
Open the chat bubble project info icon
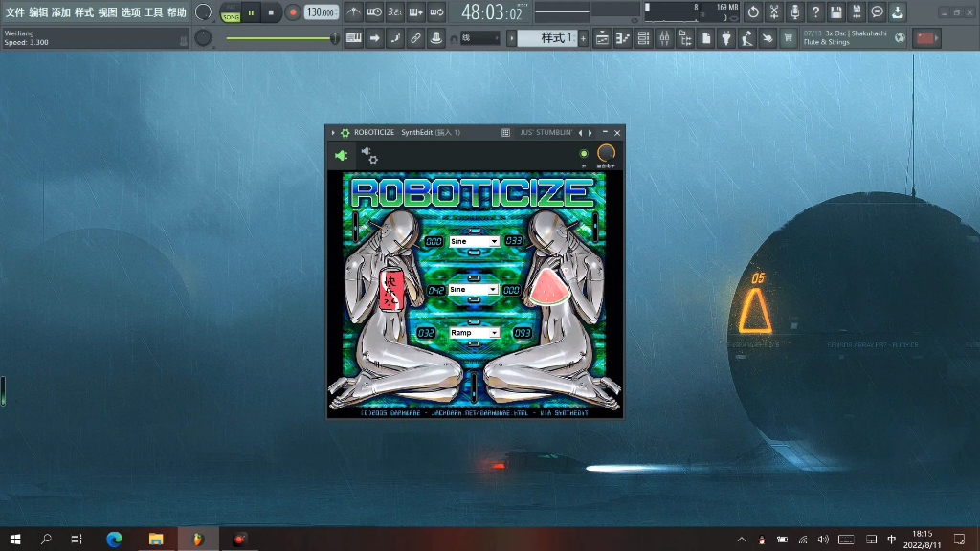pyautogui.click(x=877, y=11)
